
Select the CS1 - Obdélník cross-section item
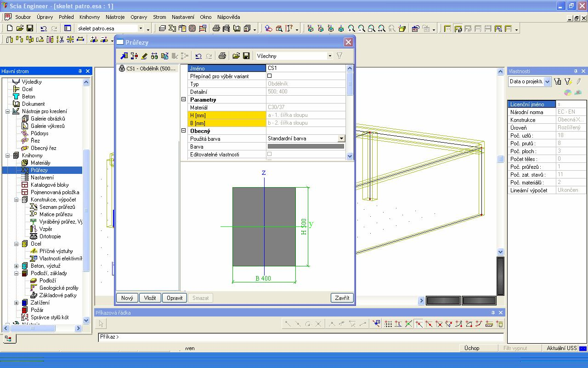click(x=148, y=69)
